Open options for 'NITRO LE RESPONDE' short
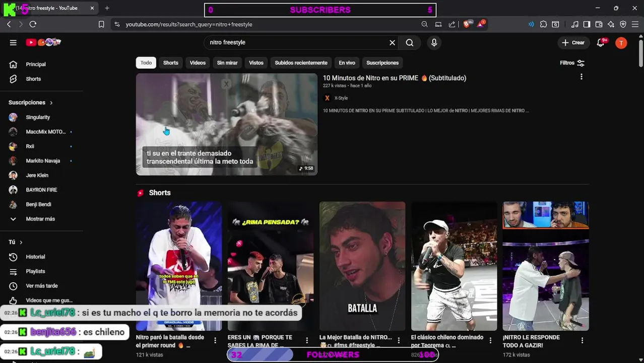Viewport: 644px width, 363px height. (x=582, y=340)
